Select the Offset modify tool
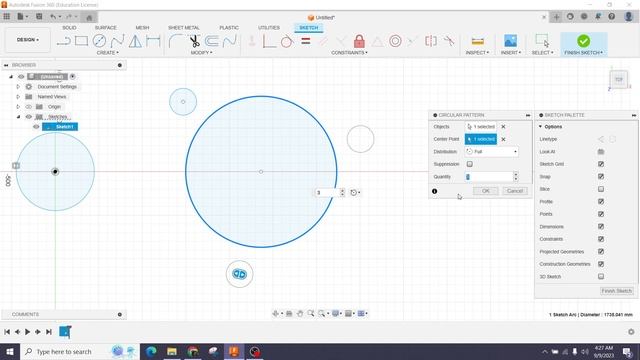 [x=211, y=41]
